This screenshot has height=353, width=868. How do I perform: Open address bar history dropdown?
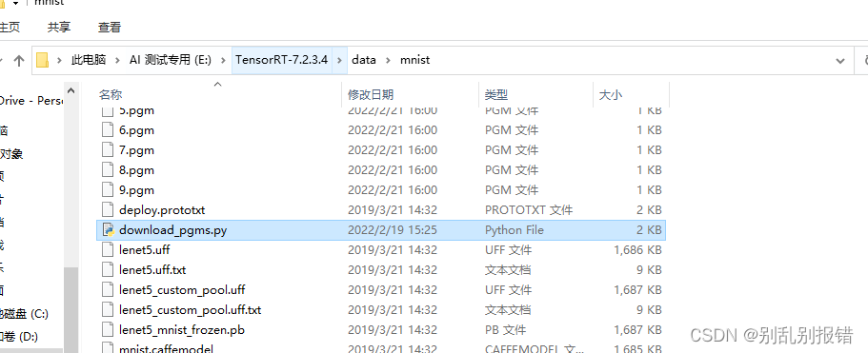pyautogui.click(x=839, y=60)
